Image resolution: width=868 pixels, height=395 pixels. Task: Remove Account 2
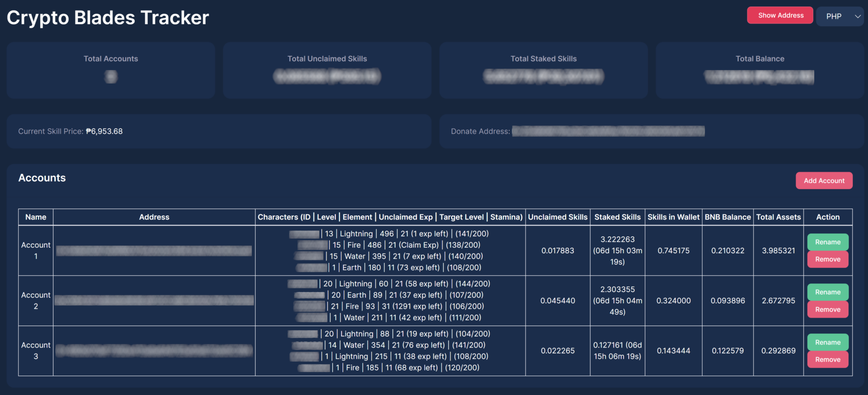click(x=827, y=309)
